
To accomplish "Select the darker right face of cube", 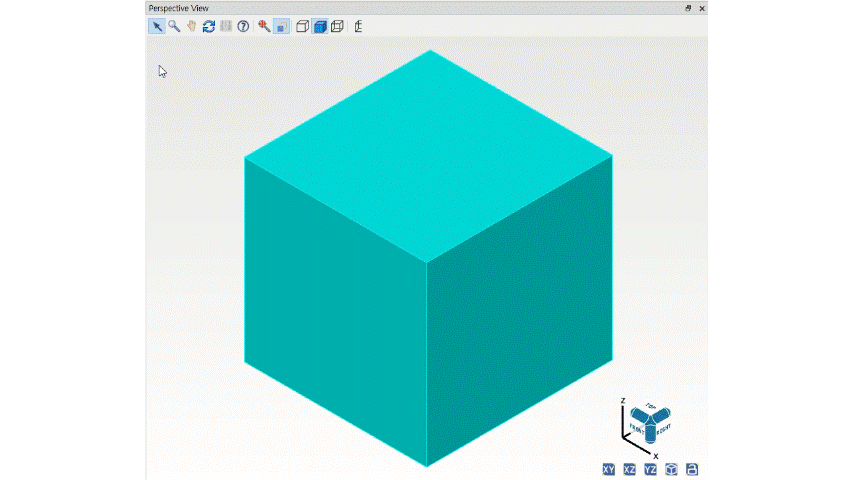I will click(x=520, y=311).
